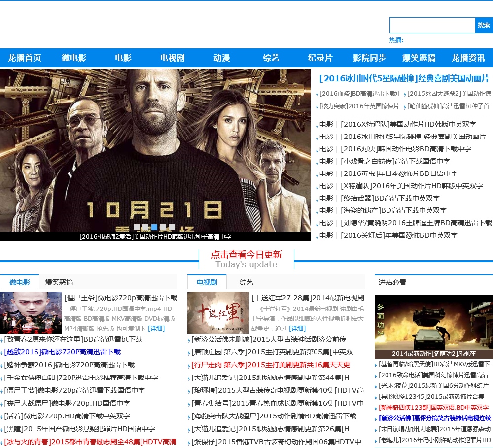This screenshot has width=493, height=448.
Task: Open [核力突破]2016年英国惊悚片 link
Action: tap(359, 106)
